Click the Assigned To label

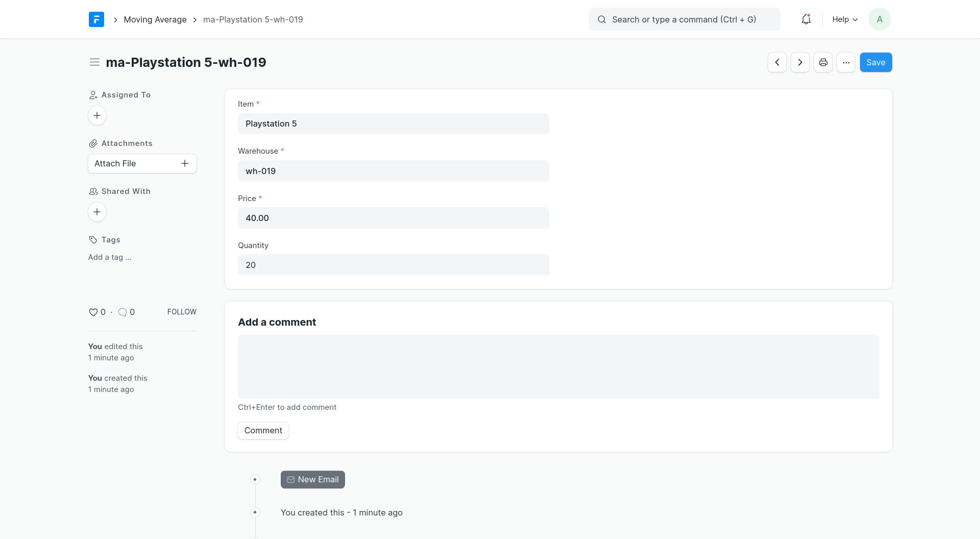tap(126, 95)
